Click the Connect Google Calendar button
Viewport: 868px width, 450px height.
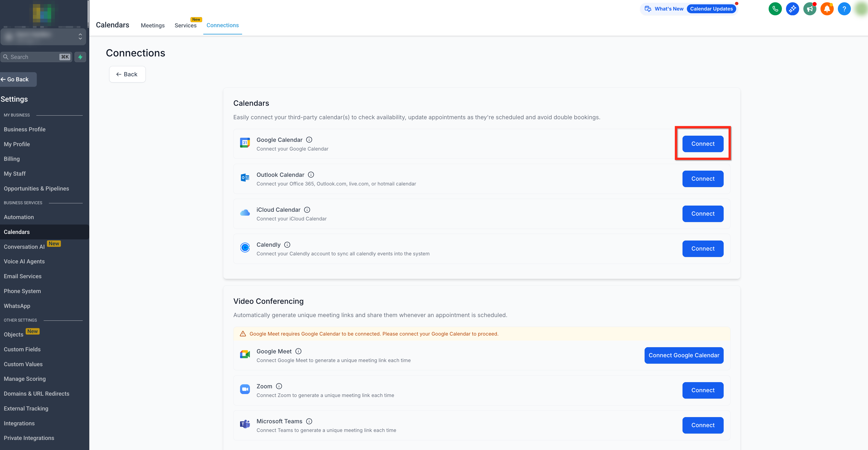(684, 355)
